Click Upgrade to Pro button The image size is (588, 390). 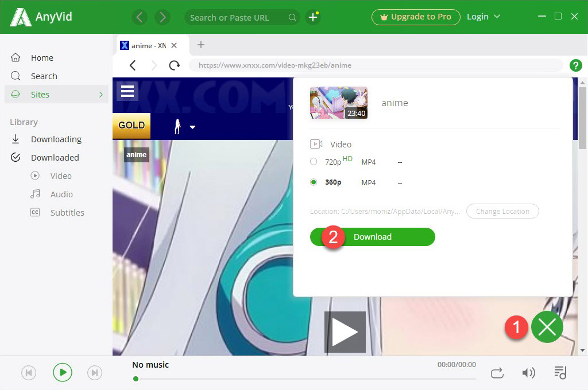coord(416,17)
